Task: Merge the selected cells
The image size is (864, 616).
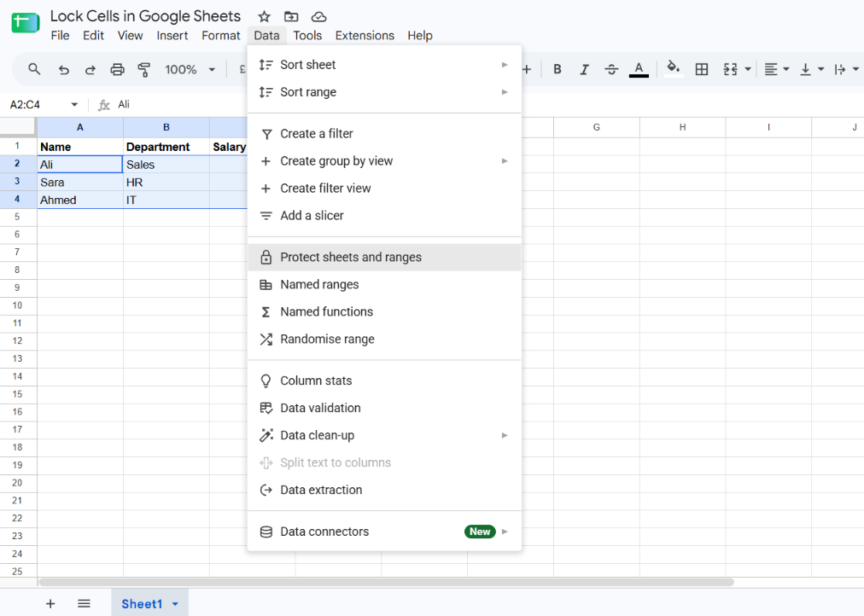Action: pyautogui.click(x=730, y=69)
